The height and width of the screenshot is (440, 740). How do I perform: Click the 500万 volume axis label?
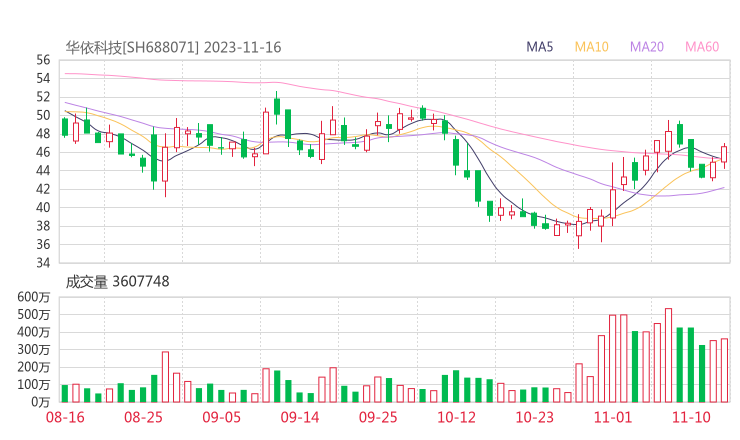click(34, 314)
